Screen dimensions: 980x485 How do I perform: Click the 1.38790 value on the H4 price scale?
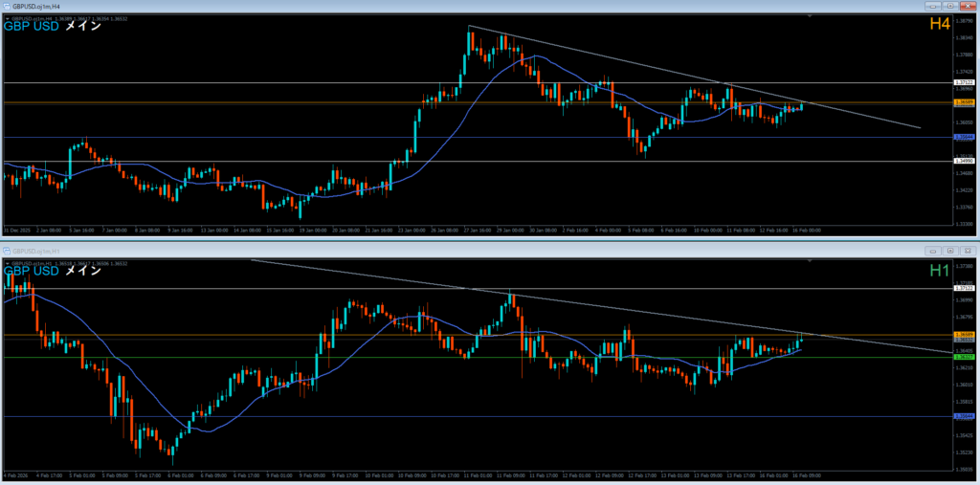(x=965, y=21)
